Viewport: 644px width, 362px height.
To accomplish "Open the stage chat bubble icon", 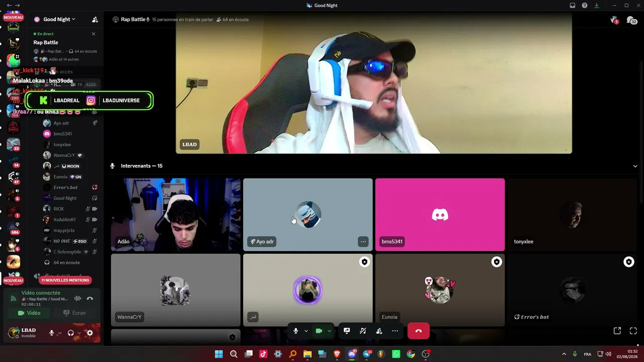I will click(631, 20).
